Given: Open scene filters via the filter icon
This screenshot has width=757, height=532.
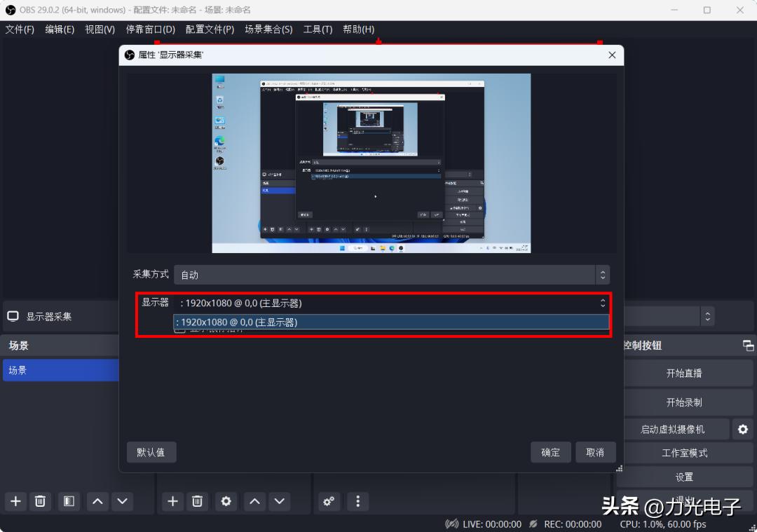Looking at the screenshot, I should [x=68, y=501].
